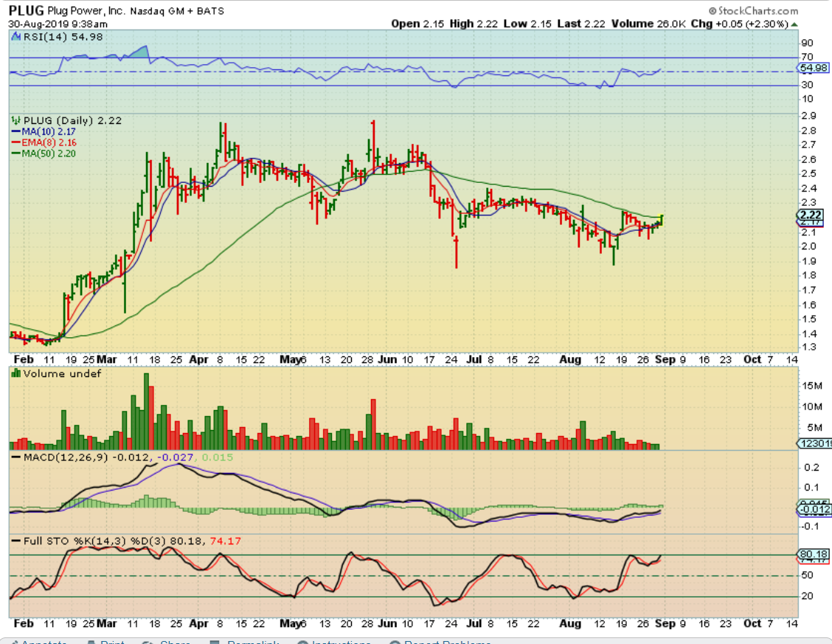Screen dimensions: 832x644
Task: Click the green up-triangle beside Chg +2.30%
Action: pyautogui.click(x=794, y=24)
